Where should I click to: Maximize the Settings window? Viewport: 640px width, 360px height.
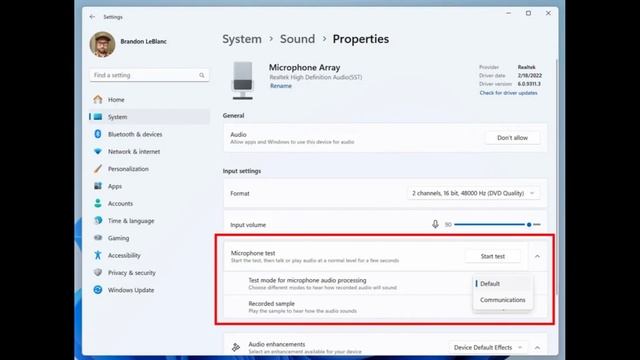(528, 13)
